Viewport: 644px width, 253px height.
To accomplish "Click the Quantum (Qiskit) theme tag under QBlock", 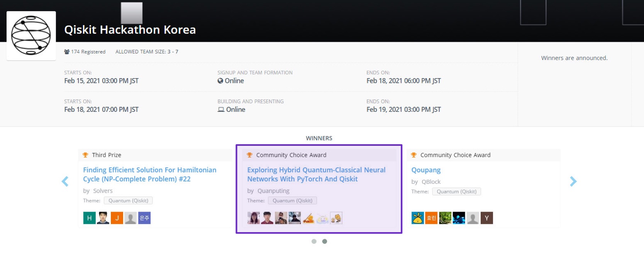I will [x=456, y=192].
